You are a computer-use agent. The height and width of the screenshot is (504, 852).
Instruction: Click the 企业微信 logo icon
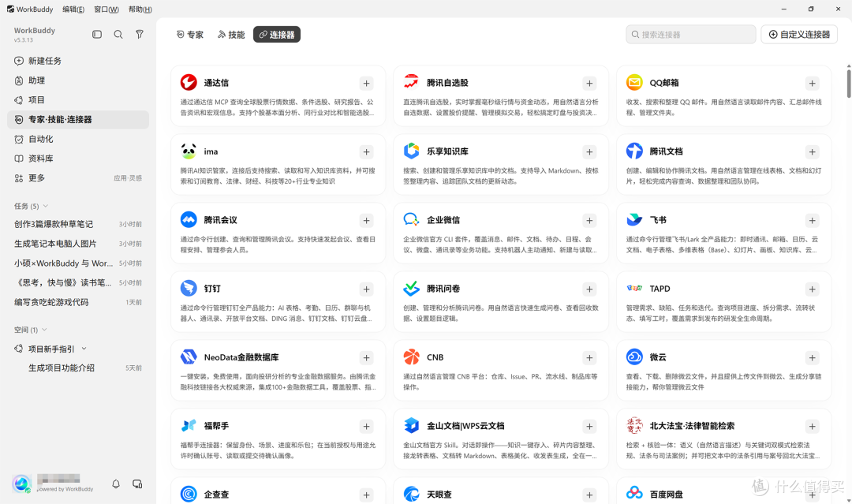point(411,220)
